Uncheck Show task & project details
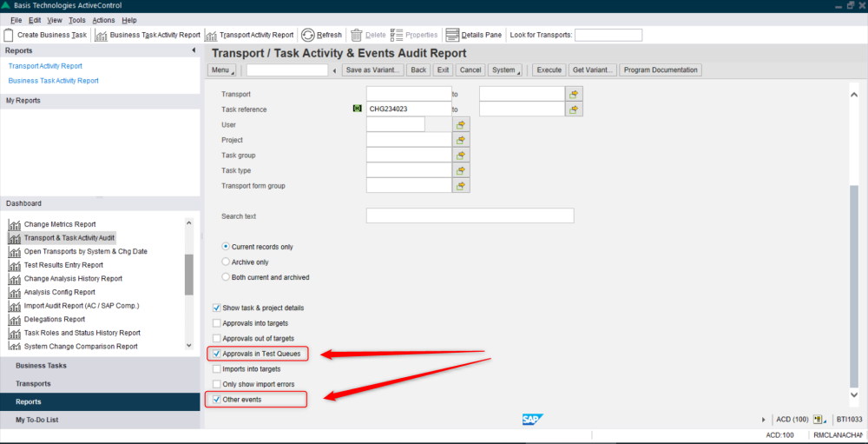Image resolution: width=868 pixels, height=444 pixels. point(216,308)
